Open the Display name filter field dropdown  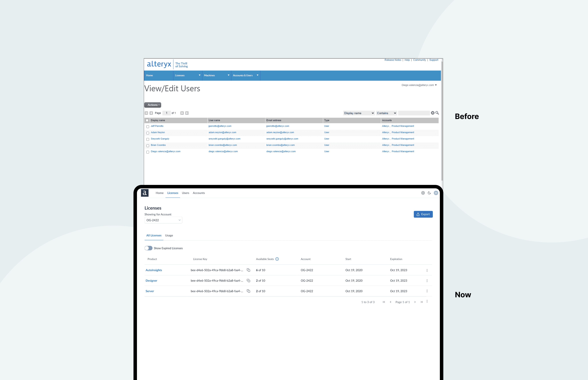[359, 113]
